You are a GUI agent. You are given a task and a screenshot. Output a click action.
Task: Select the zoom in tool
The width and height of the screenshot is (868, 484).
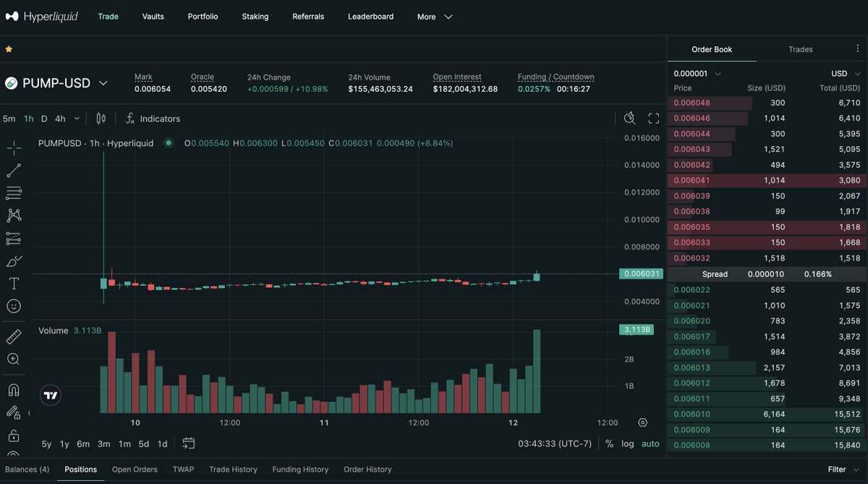point(14,359)
